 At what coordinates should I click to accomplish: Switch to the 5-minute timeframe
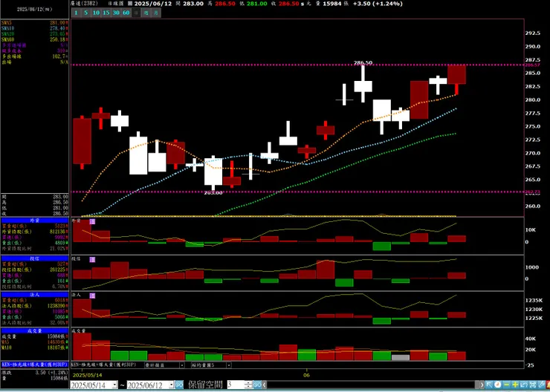point(86,13)
